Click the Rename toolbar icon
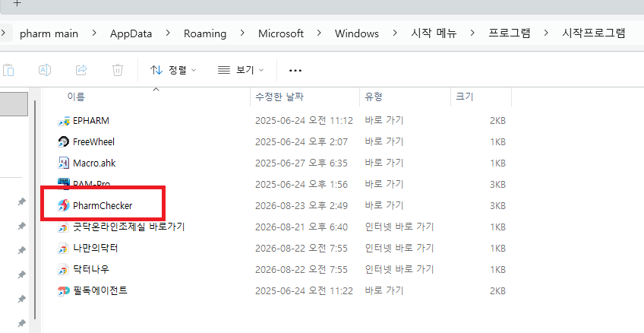 pos(44,70)
